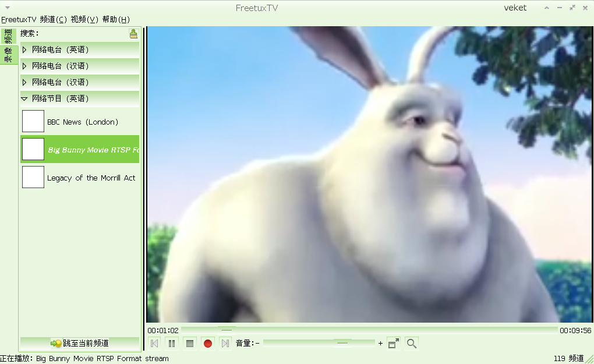
Task: Switch to the 录像 side tab
Action: 8,55
